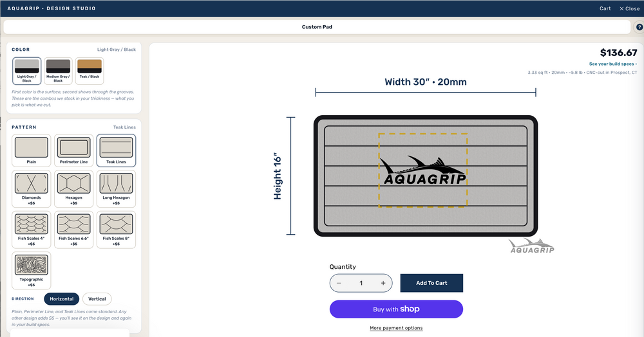
Task: Click the AQUAGRIP logo on pad preview
Action: [423, 170]
